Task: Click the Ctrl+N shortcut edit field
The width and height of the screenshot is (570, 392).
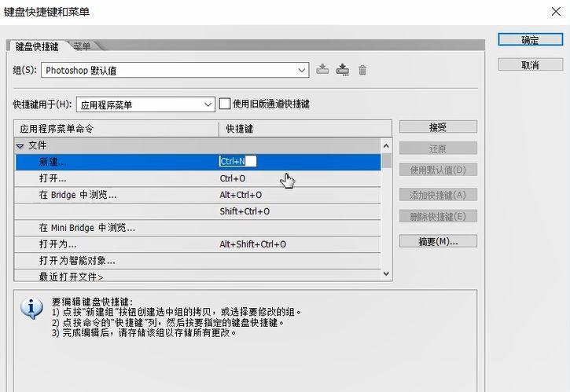Action: (x=237, y=161)
